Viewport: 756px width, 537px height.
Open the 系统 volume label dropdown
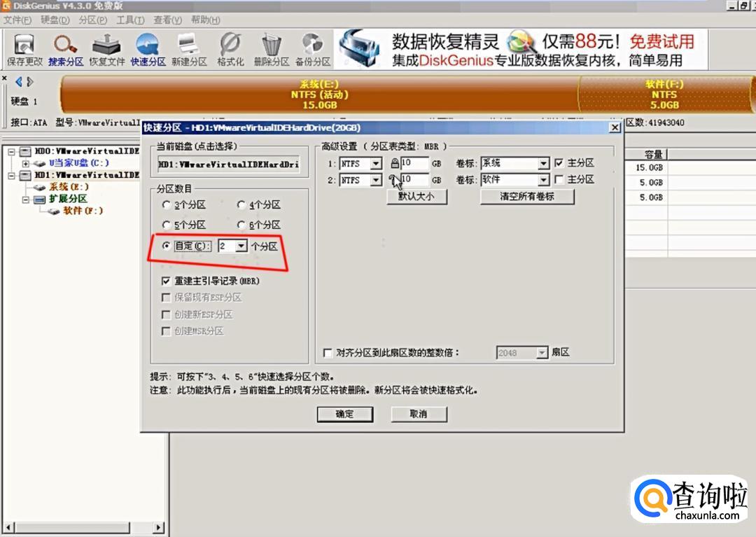pos(543,164)
